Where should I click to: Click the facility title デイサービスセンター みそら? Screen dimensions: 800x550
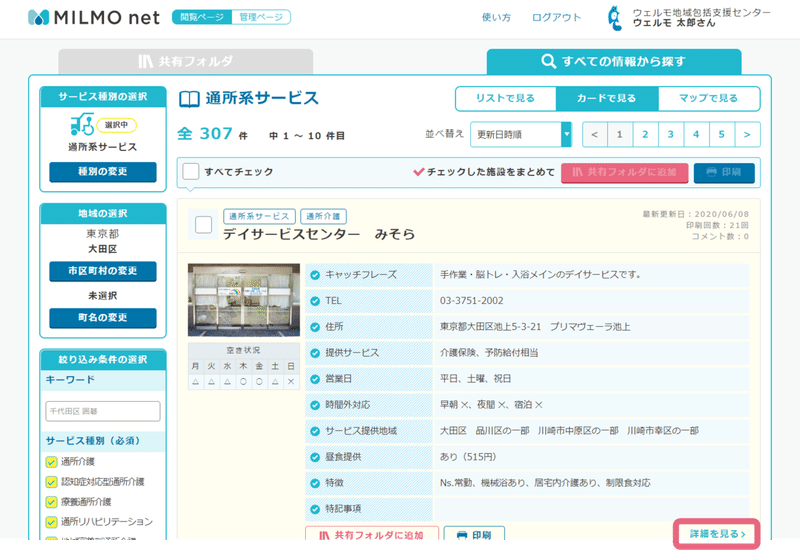coord(319,235)
